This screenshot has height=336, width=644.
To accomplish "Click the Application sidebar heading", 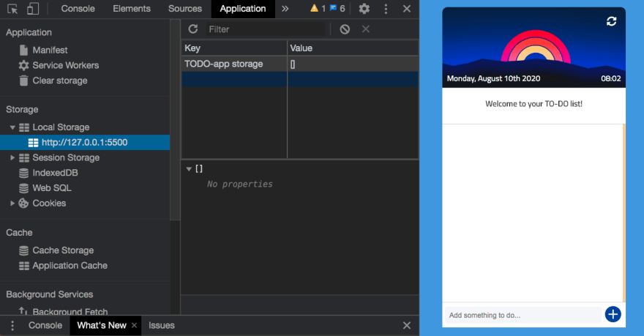I will coord(29,32).
